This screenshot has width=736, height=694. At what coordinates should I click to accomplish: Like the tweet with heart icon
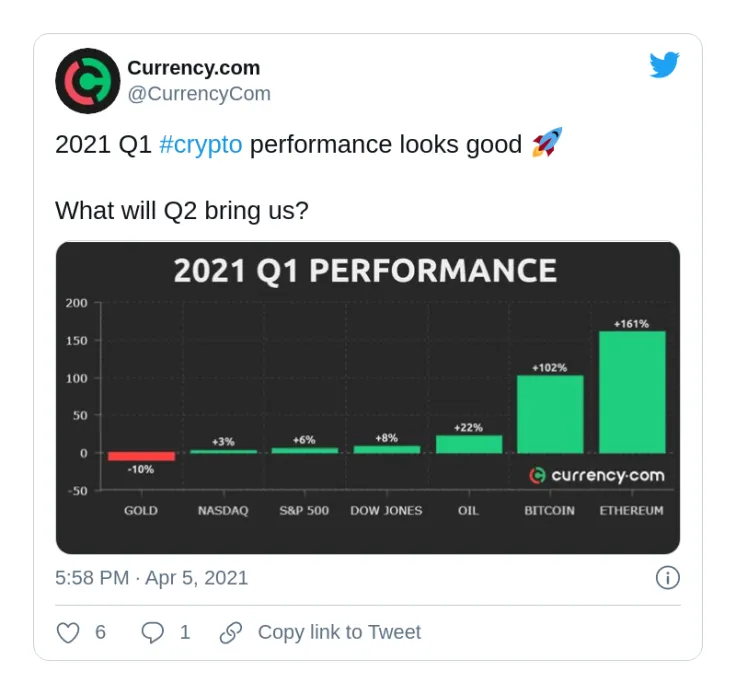[x=68, y=633]
